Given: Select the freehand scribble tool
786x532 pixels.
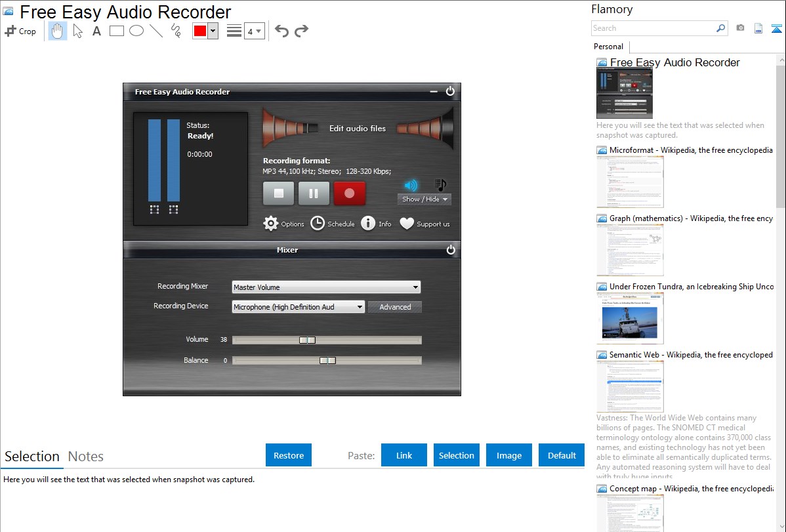Looking at the screenshot, I should tap(176, 31).
